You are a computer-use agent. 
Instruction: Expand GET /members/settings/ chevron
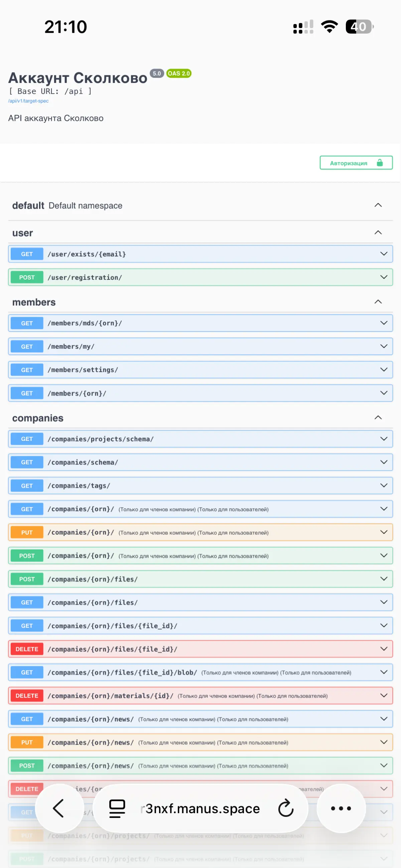coord(384,369)
